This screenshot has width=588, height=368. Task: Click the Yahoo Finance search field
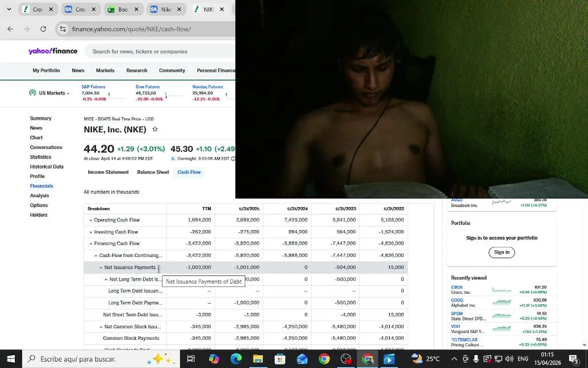pyautogui.click(x=161, y=52)
